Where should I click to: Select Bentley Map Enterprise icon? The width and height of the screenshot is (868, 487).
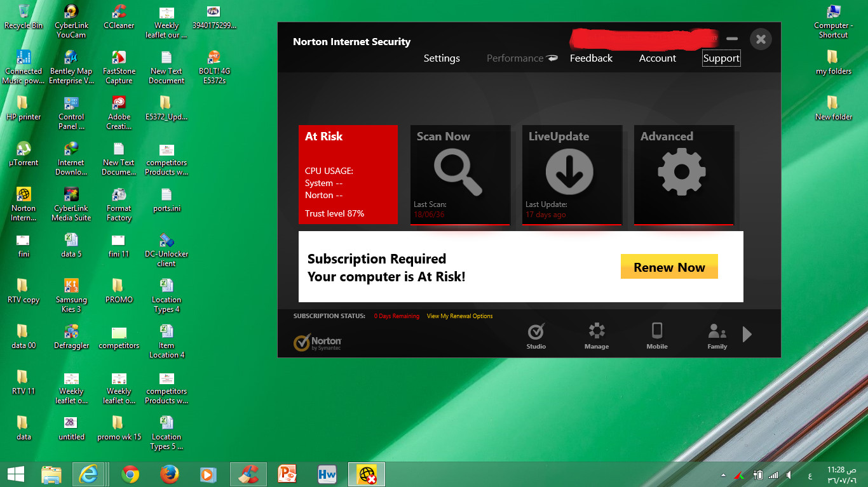click(71, 67)
